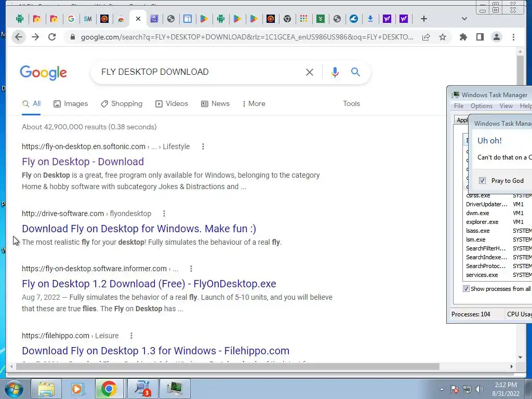532x399 pixels.
Task: Open the search Tools options
Action: click(x=351, y=104)
